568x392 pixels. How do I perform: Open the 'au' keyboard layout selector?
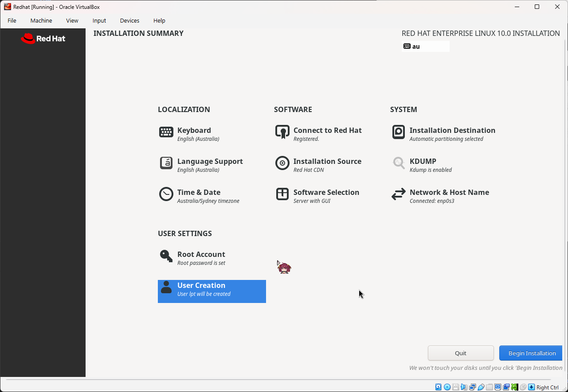coord(425,46)
